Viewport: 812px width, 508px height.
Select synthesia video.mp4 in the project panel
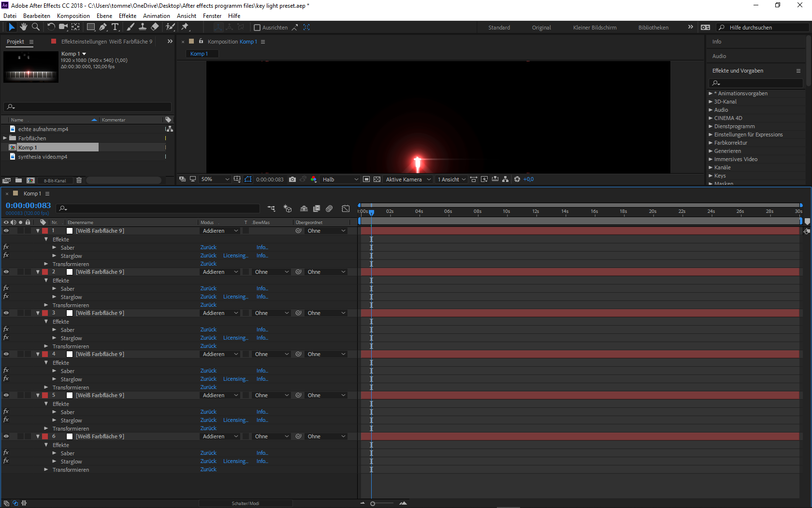point(43,156)
